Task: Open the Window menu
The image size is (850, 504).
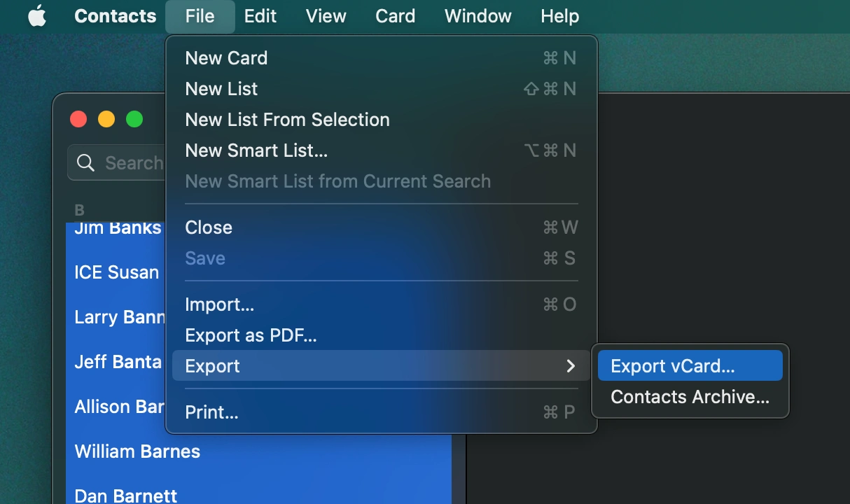Action: tap(478, 16)
